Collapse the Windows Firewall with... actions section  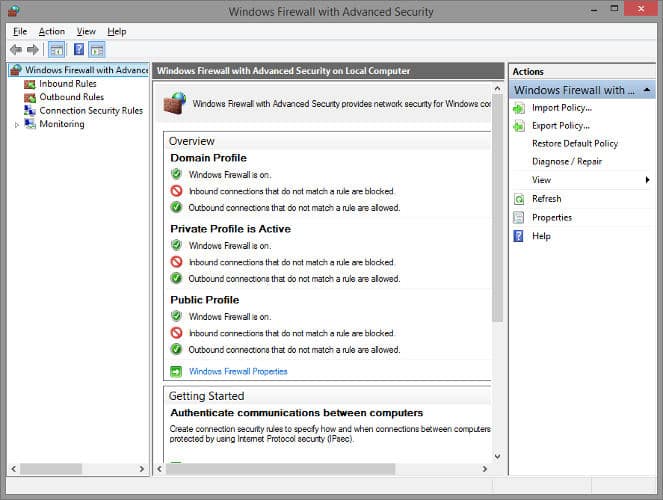(x=647, y=90)
